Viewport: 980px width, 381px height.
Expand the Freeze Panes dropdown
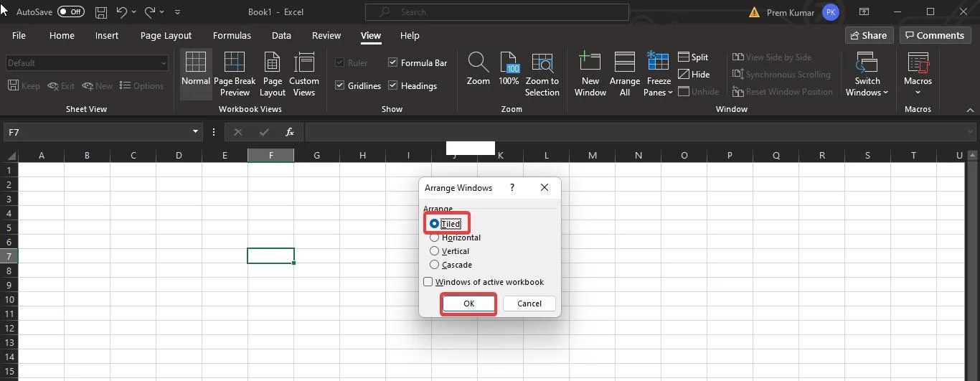click(x=658, y=87)
